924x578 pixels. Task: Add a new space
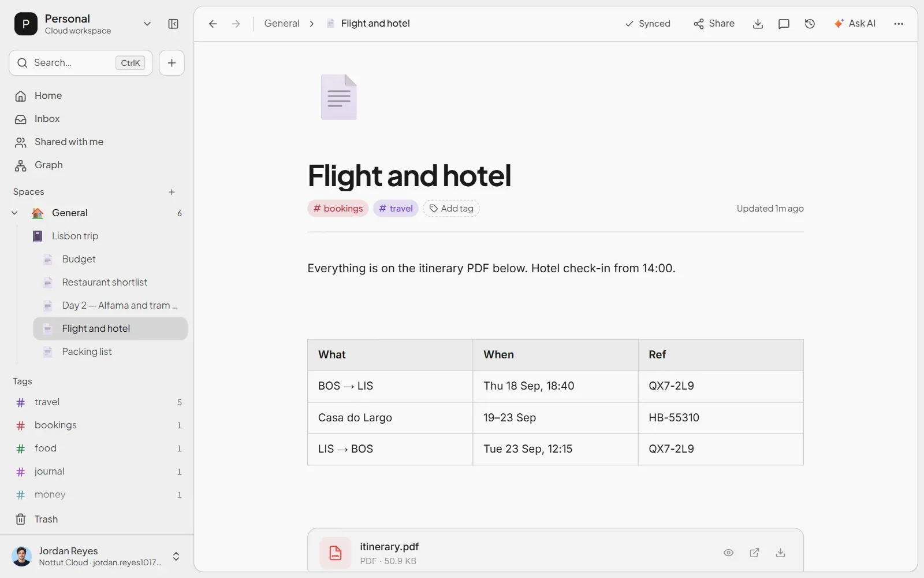[x=172, y=192]
